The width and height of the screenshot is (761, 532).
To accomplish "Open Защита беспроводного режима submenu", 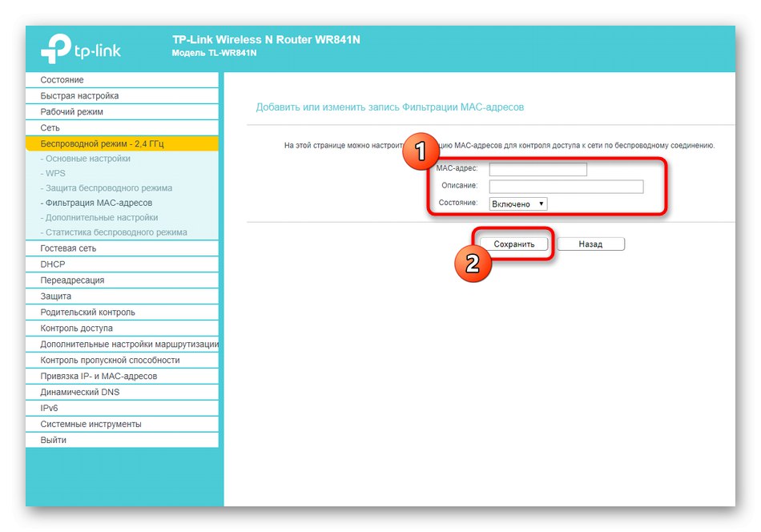I will coord(107,187).
